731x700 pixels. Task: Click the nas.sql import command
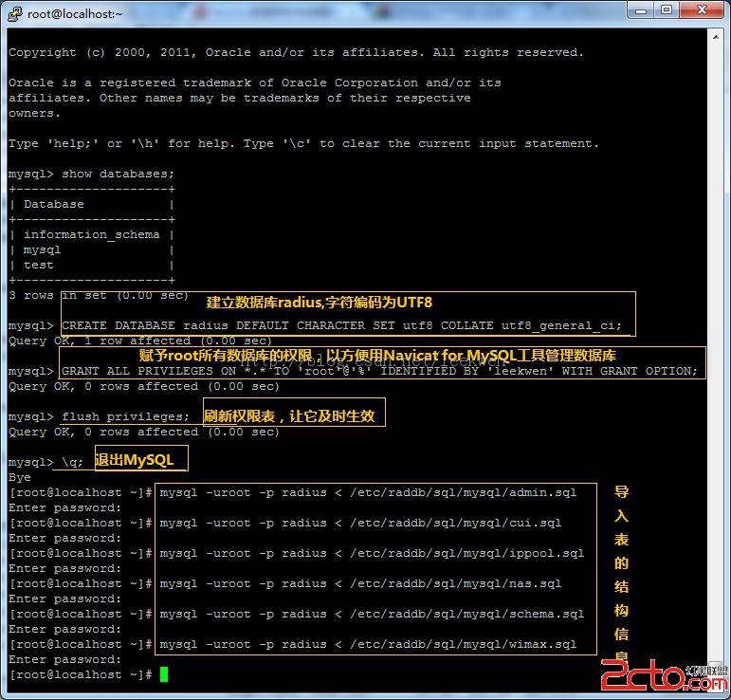360,583
